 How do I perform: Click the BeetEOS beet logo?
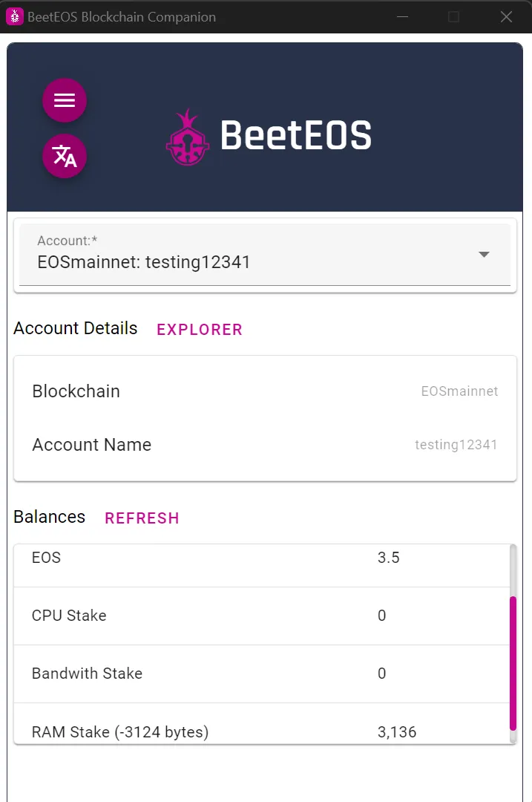coord(188,137)
